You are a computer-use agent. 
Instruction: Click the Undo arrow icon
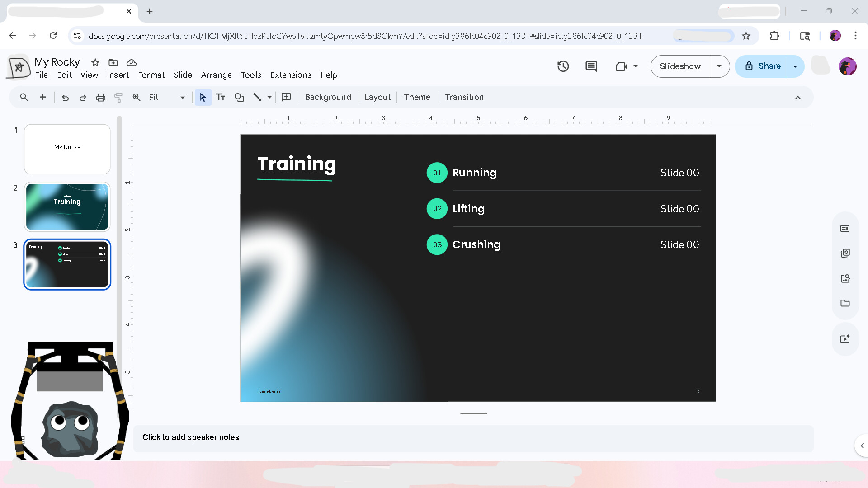(65, 97)
